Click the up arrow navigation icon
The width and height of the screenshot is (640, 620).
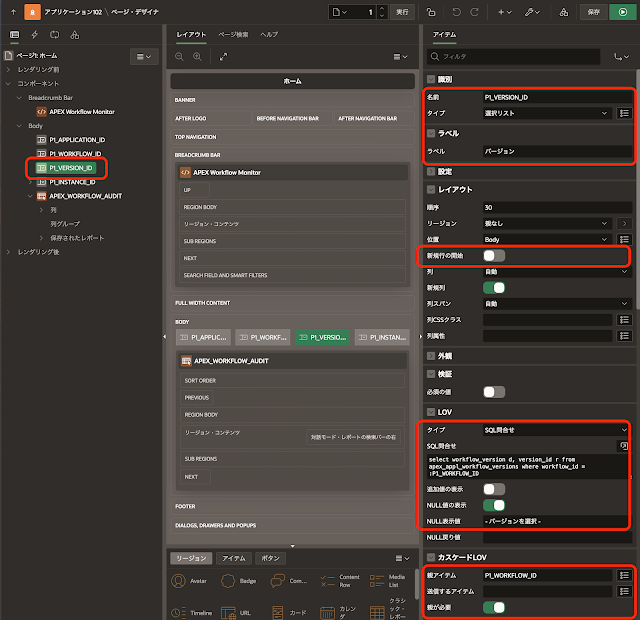(13, 12)
